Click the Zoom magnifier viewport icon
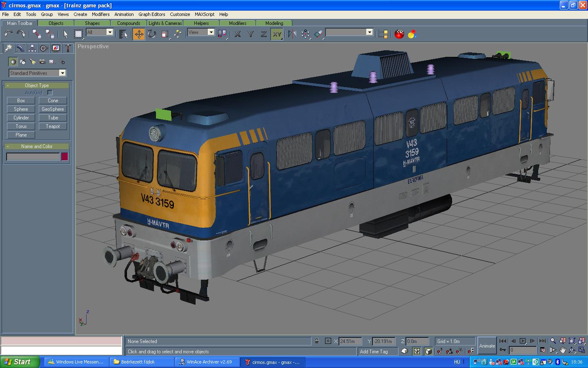Screen dimensions: 588x368 553,341
